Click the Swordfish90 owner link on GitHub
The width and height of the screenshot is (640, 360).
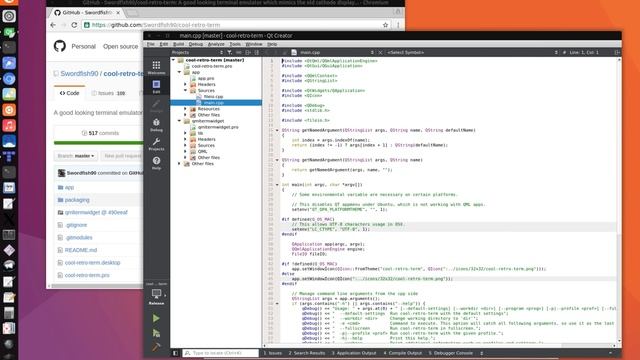coord(79,73)
